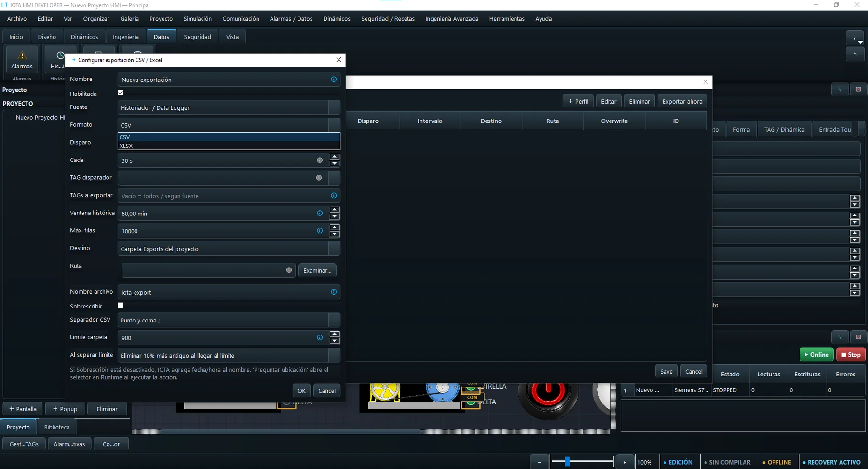Screen dimensions: 868x469
Task: Increase Máx. filas with up arrow
Action: click(335, 228)
